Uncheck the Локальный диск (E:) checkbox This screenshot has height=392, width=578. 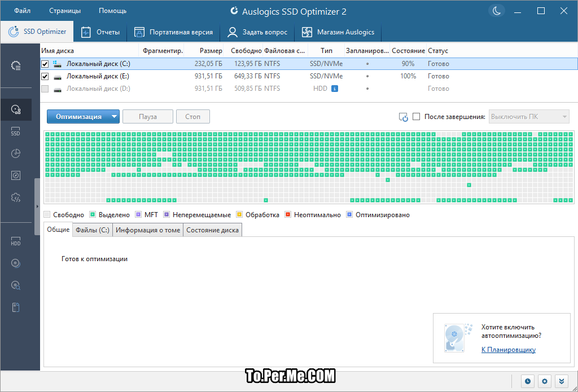tap(45, 76)
